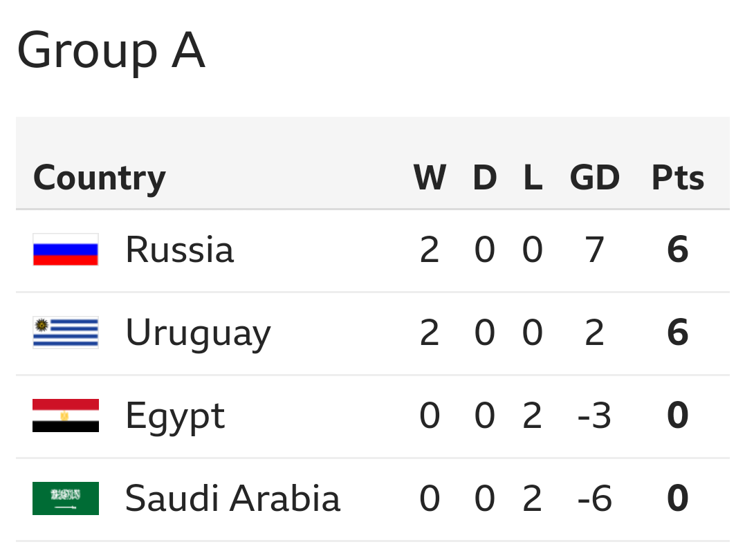Click the Saudi Arabia flag icon
745x560 pixels.
[x=66, y=498]
